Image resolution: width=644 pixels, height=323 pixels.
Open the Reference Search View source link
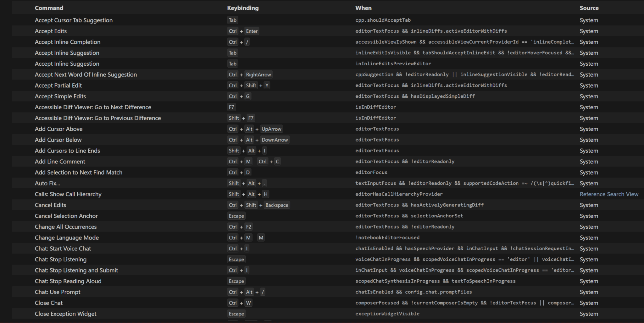click(x=609, y=194)
